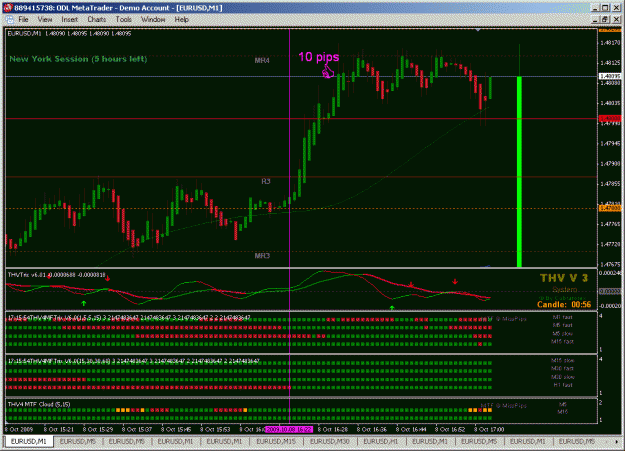Switch to the EURUSD,M15 chart tab
This screenshot has width=625, height=451.
point(275,441)
